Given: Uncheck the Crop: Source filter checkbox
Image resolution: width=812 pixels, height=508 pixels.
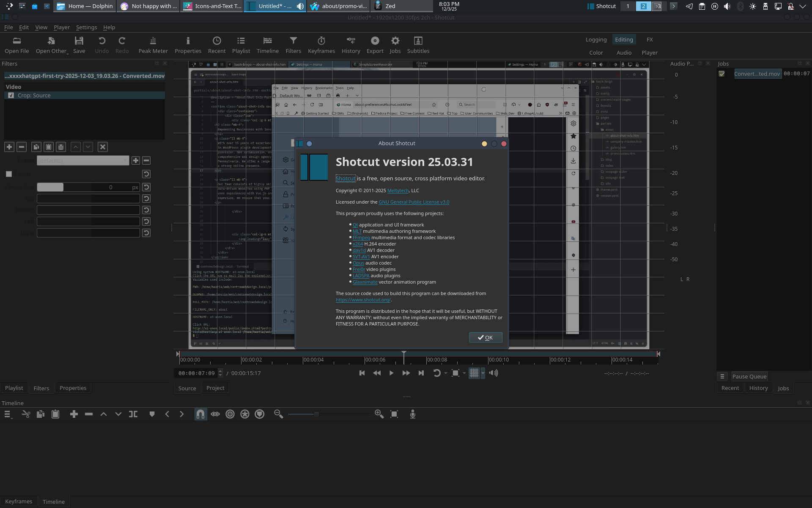Looking at the screenshot, I should (11, 96).
